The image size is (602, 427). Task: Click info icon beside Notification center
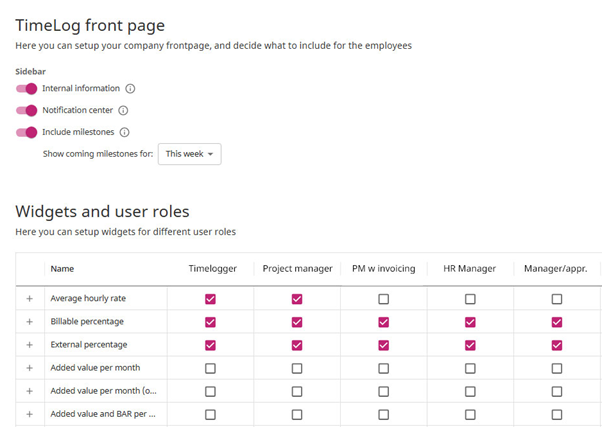click(x=123, y=111)
